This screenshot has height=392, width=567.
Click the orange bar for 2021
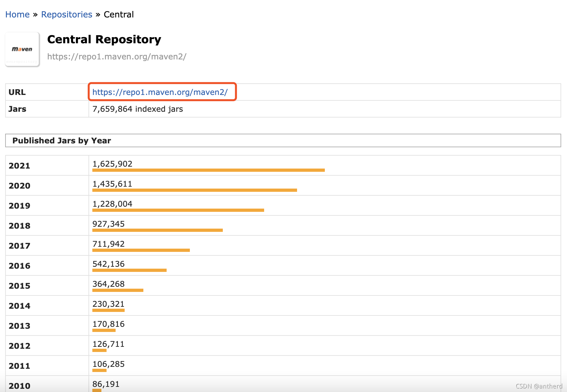pyautogui.click(x=209, y=170)
